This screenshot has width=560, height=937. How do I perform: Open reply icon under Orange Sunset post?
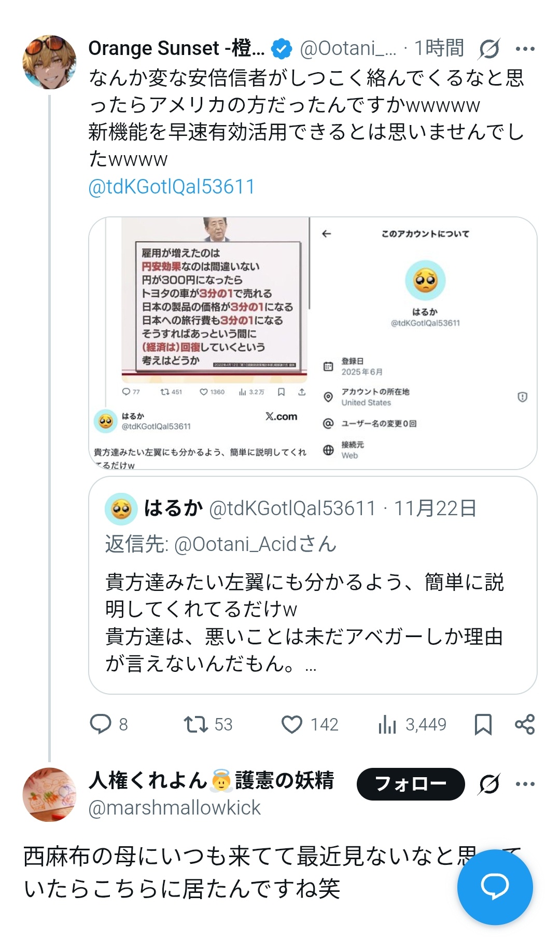pyautogui.click(x=101, y=724)
